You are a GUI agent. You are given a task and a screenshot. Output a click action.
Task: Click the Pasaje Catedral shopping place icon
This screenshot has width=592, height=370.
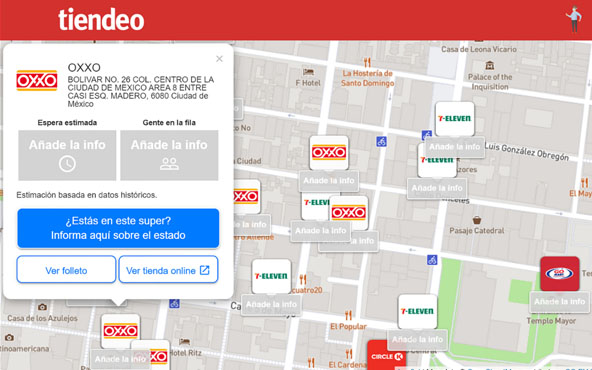click(x=477, y=219)
